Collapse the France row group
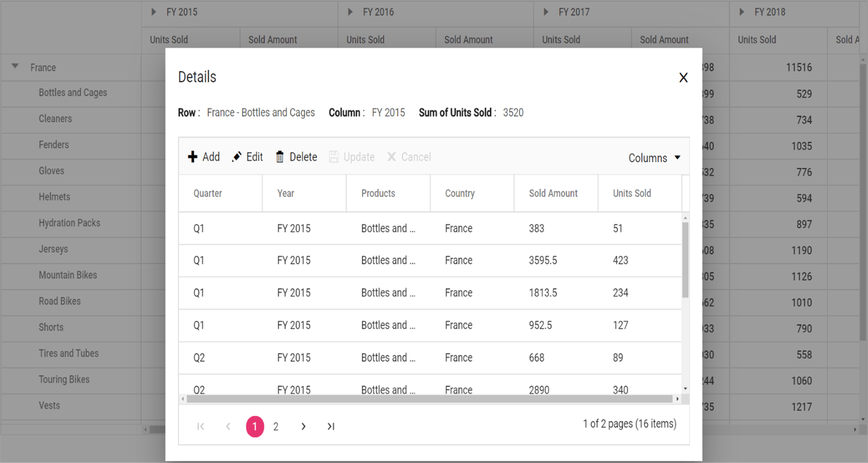Image resolution: width=868 pixels, height=463 pixels. pos(15,66)
